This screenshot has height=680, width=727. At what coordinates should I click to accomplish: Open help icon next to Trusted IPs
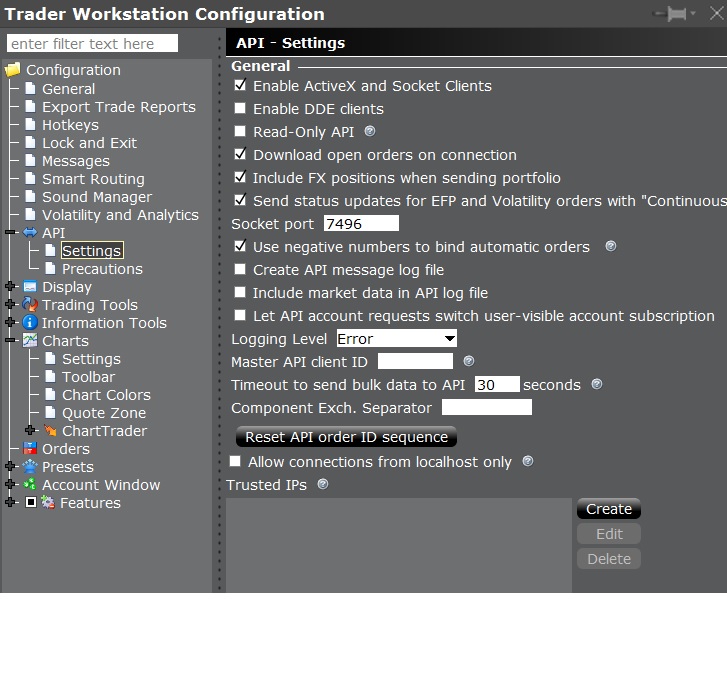pyautogui.click(x=323, y=484)
